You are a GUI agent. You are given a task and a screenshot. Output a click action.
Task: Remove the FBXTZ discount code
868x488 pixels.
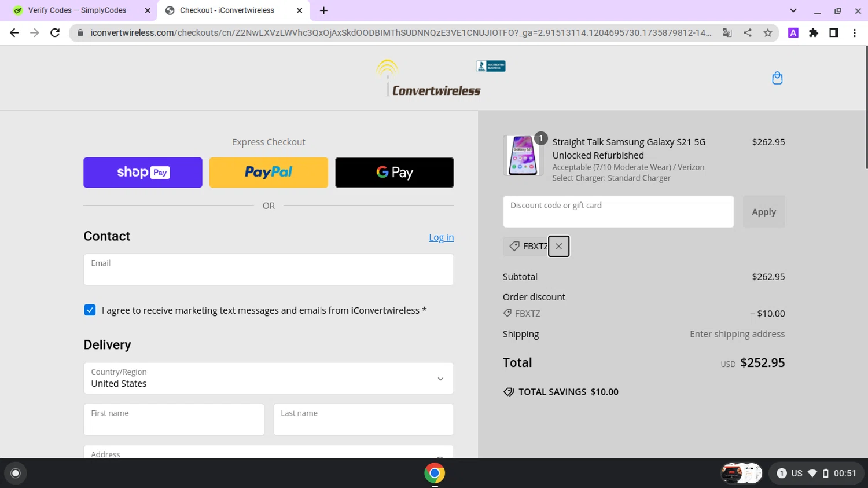pos(558,246)
